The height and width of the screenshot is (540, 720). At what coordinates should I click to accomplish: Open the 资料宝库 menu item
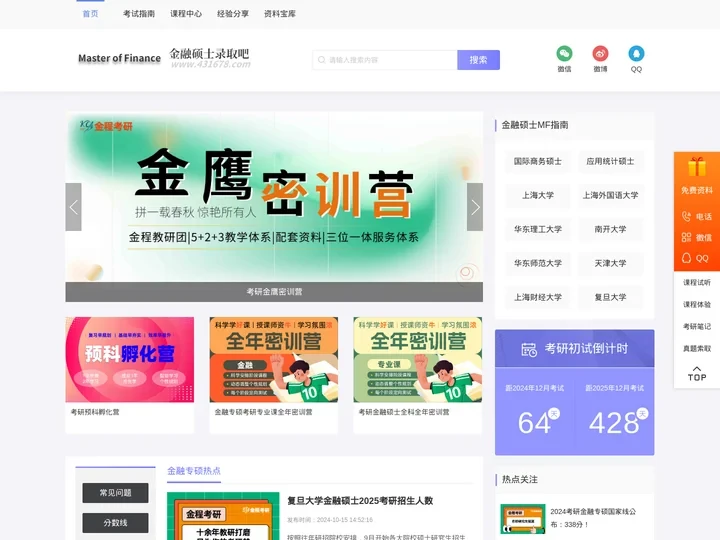[280, 14]
